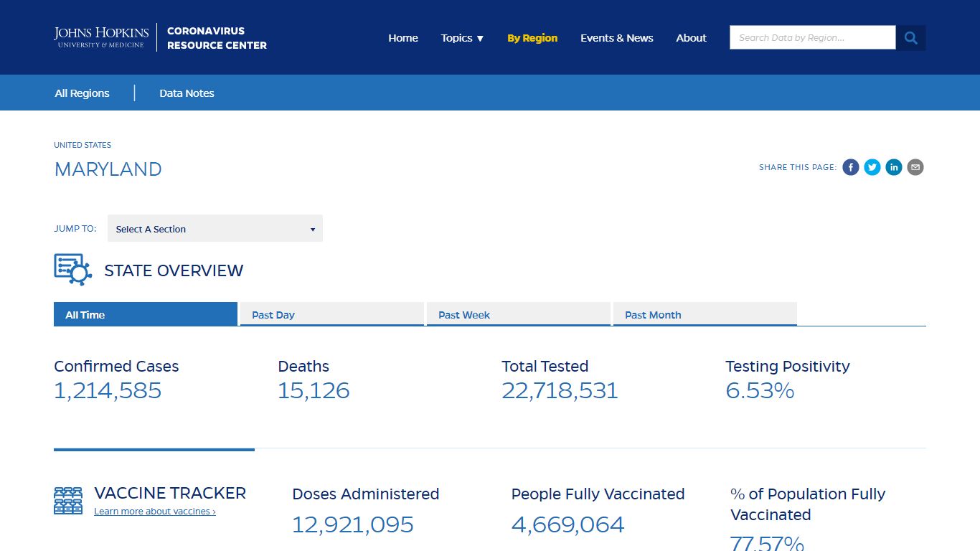Click doses administered value 12,921,095

click(x=353, y=524)
